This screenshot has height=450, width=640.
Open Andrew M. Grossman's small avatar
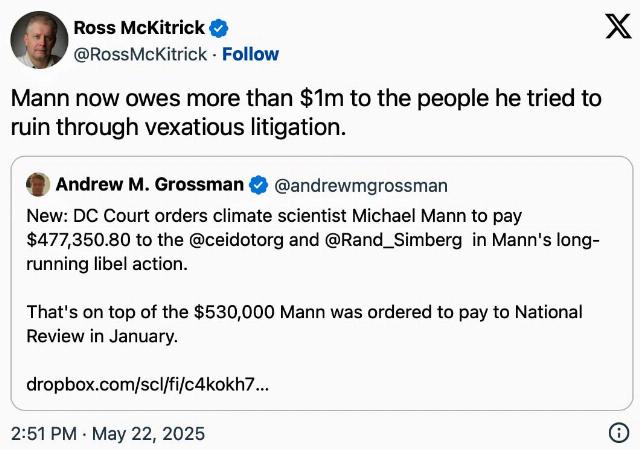(x=38, y=185)
